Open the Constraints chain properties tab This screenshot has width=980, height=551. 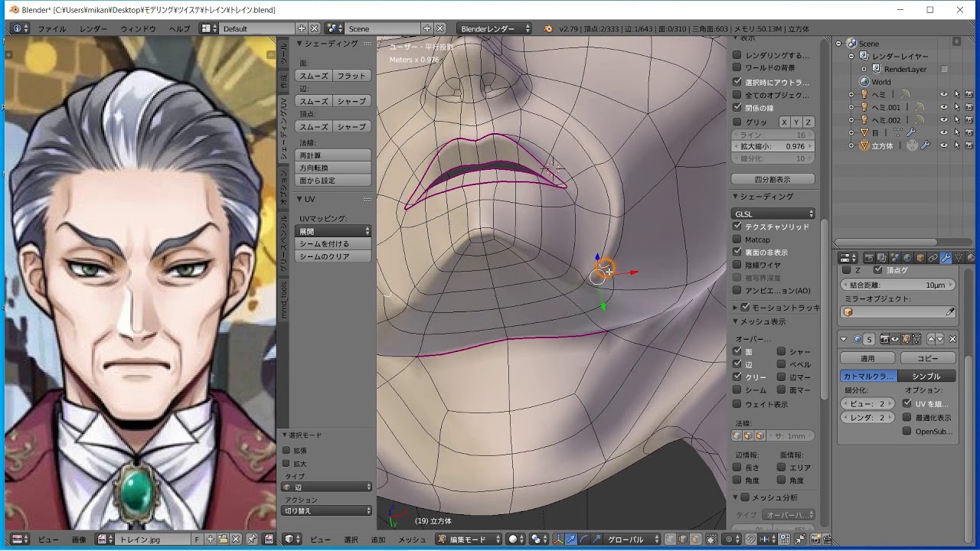pos(933,258)
